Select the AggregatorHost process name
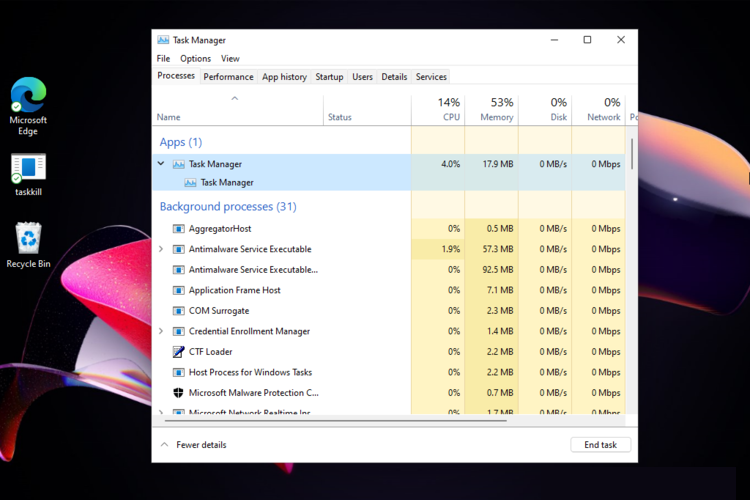Screen dimensions: 750x500 [220, 229]
